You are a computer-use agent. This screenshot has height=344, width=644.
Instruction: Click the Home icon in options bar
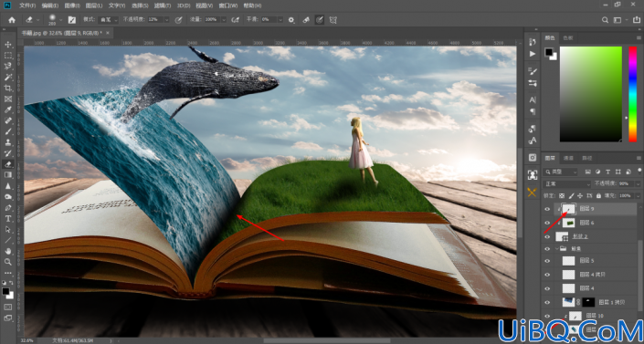12,20
